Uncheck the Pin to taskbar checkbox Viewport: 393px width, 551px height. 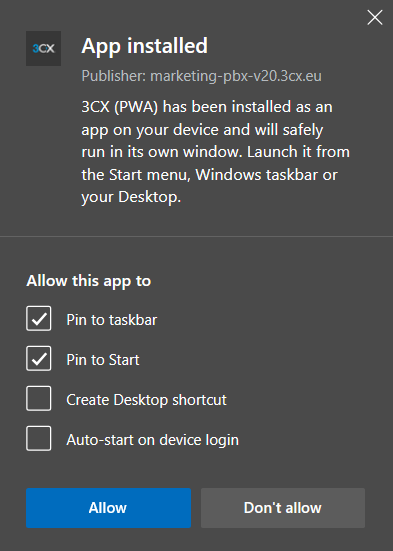(x=39, y=318)
